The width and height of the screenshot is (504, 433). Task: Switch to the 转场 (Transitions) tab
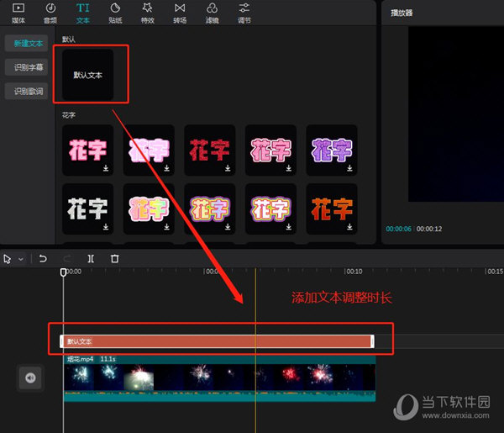[x=180, y=13]
